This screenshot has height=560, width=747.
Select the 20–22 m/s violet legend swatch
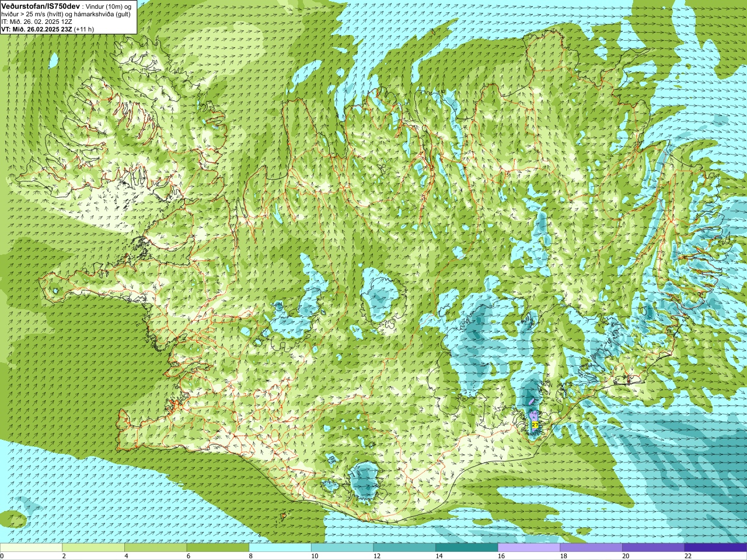[x=653, y=548]
